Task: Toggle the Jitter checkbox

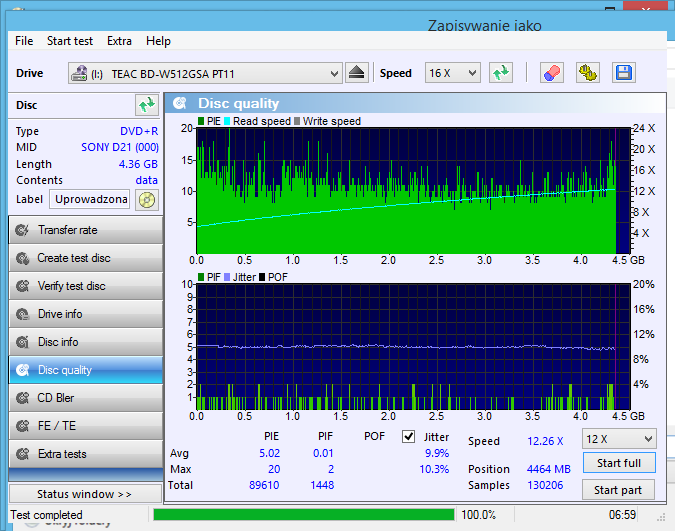Action: coord(409,437)
